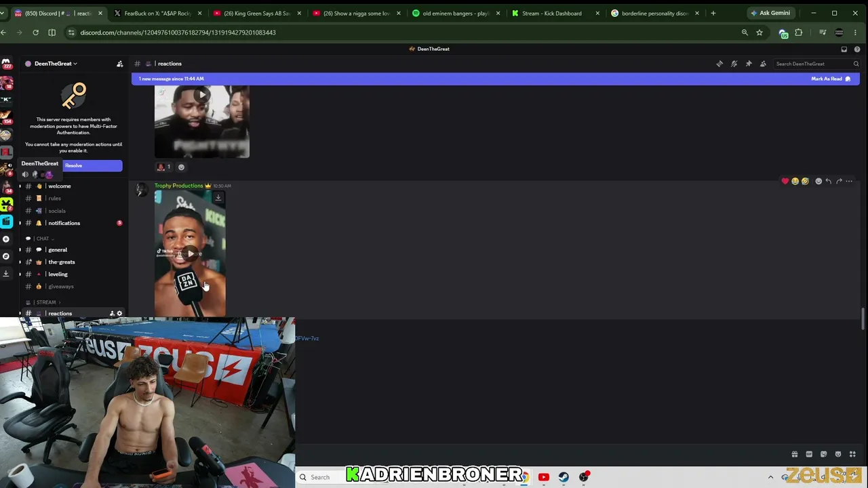Open the Discord inbox icon

click(844, 49)
